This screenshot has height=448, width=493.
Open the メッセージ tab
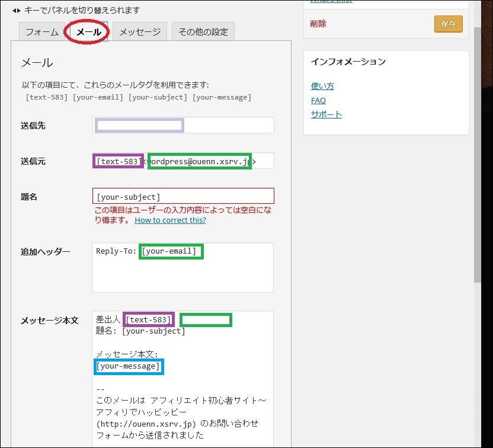click(x=140, y=31)
